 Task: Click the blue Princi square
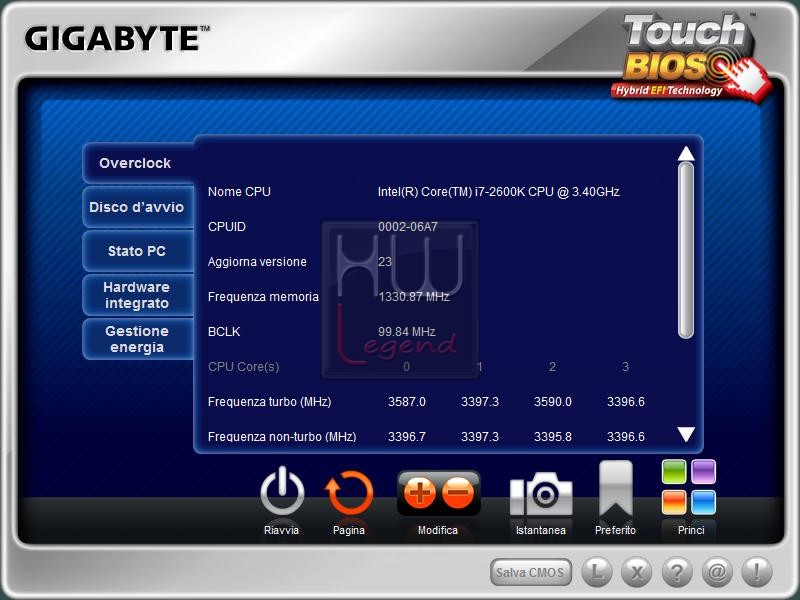click(x=704, y=502)
